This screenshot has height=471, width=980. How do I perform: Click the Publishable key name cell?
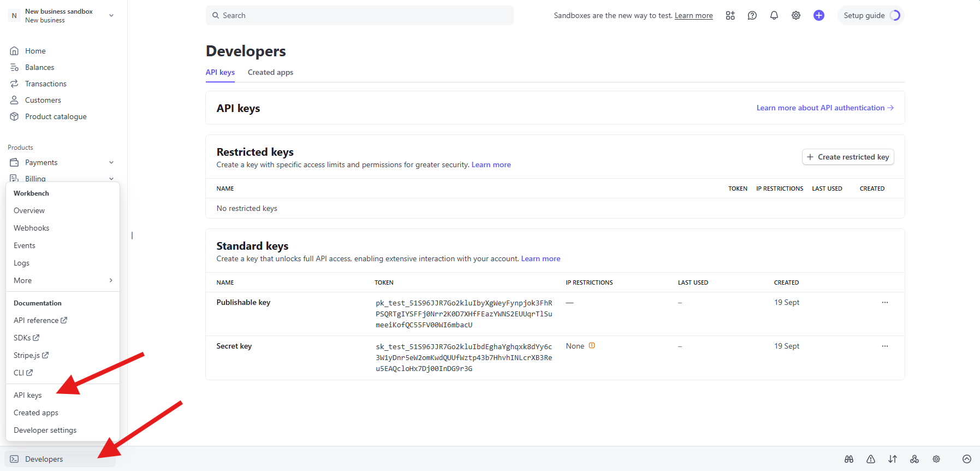[x=243, y=302]
